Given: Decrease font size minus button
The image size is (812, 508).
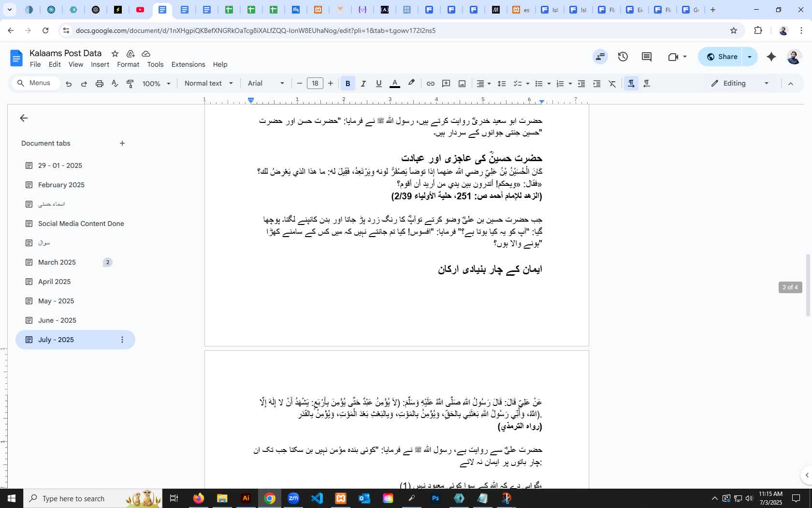Looking at the screenshot, I should [300, 83].
